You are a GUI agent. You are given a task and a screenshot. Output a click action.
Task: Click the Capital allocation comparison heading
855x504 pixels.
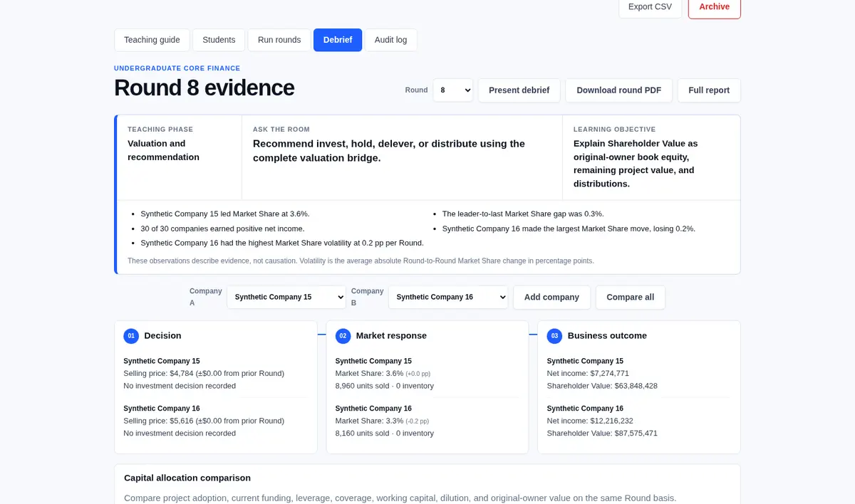(x=187, y=478)
